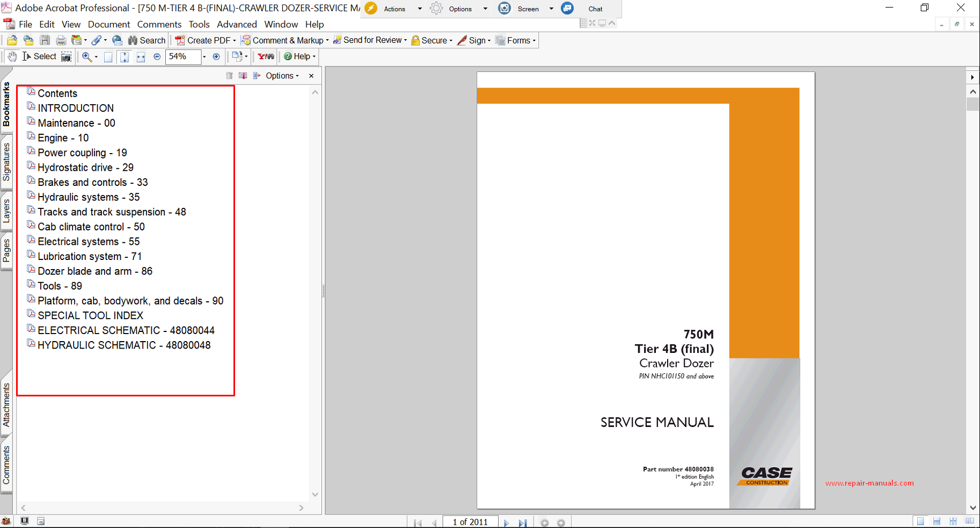Image resolution: width=980 pixels, height=528 pixels.
Task: Open Electrical systems - 55 bookmark
Action: click(x=89, y=242)
